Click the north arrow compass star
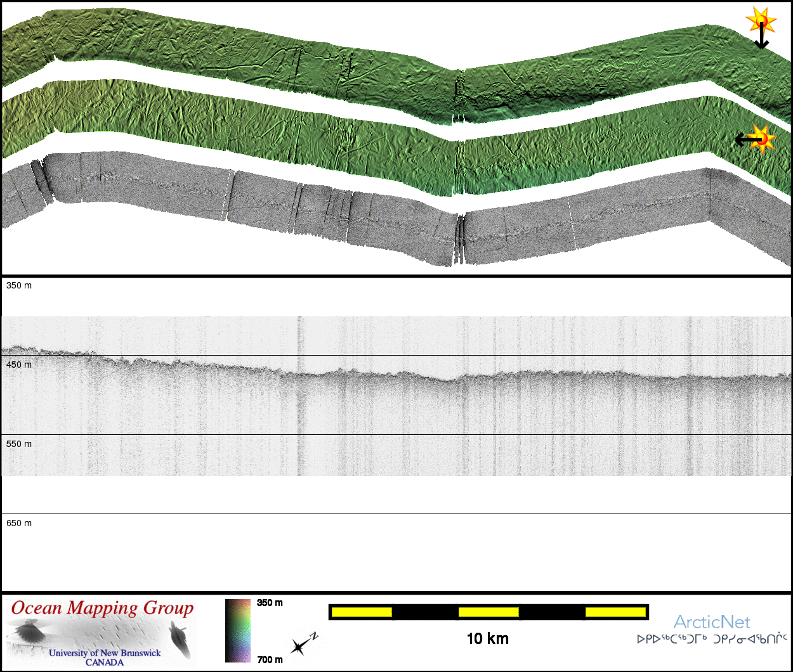 pos(299,645)
